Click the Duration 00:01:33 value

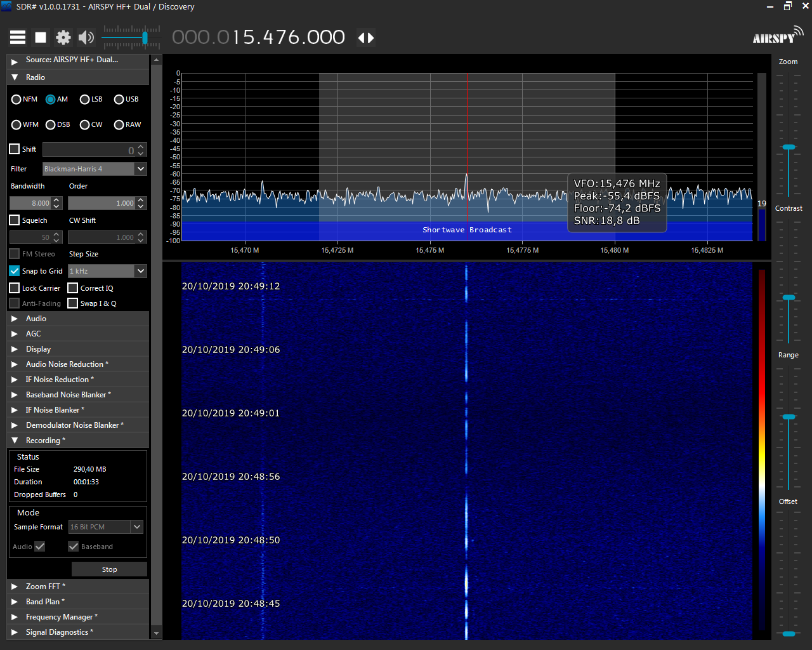coord(86,482)
